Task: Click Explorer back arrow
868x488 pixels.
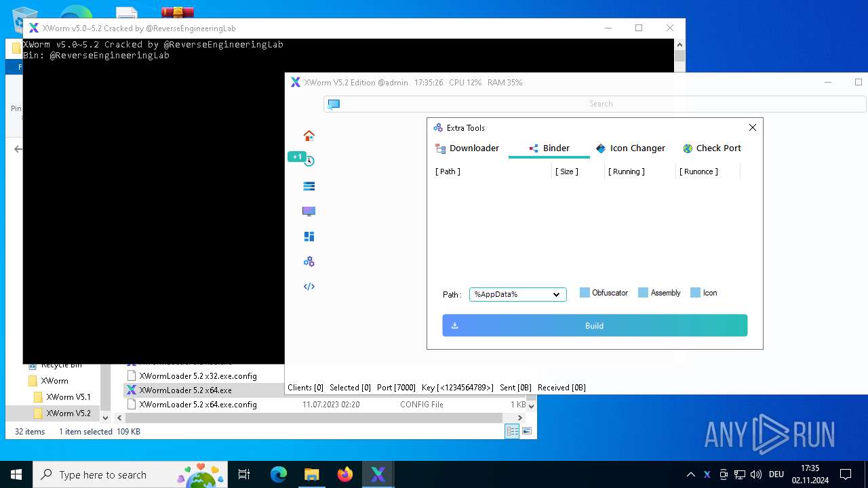Action: (x=18, y=149)
